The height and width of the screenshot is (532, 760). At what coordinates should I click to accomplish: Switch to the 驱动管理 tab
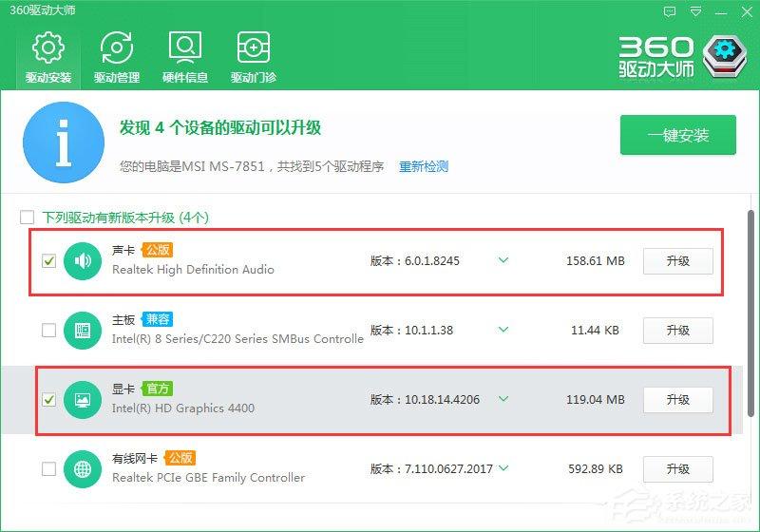117,57
